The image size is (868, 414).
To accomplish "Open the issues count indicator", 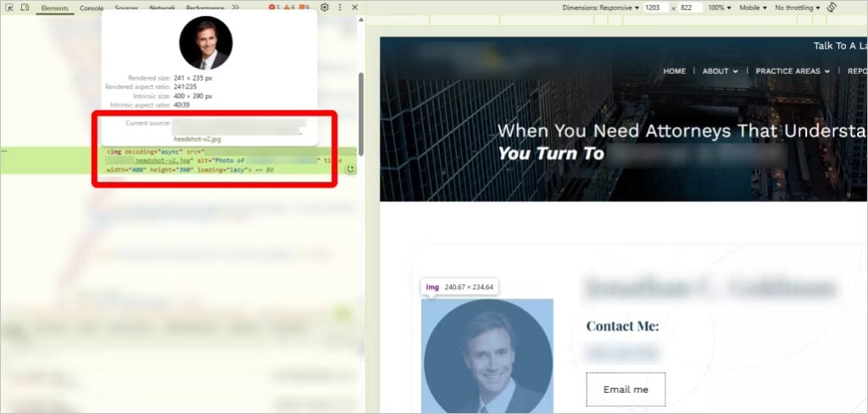I will 304,8.
